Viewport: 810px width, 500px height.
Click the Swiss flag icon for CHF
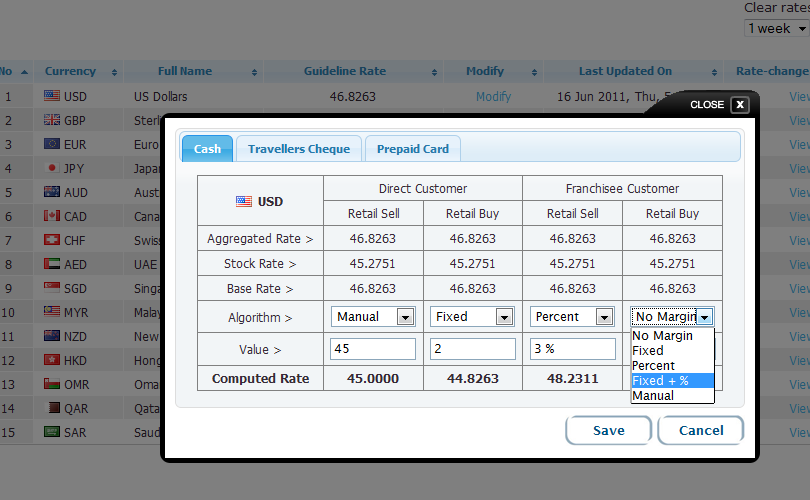[x=52, y=240]
